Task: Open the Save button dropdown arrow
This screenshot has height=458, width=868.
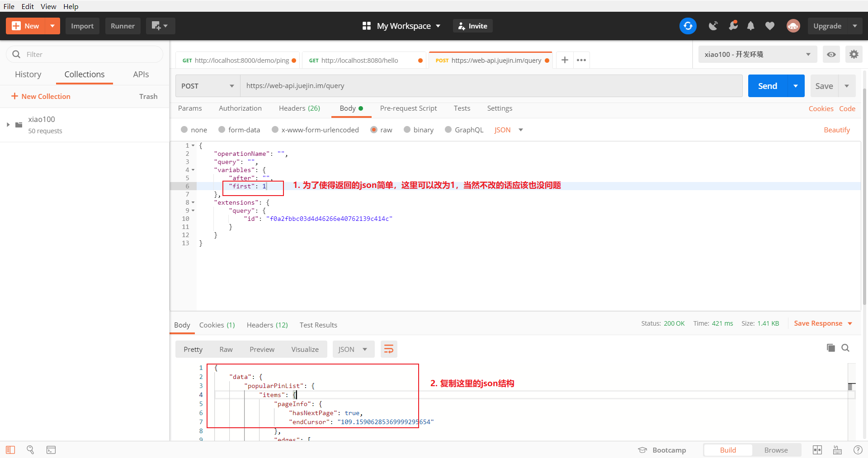Action: pyautogui.click(x=847, y=86)
